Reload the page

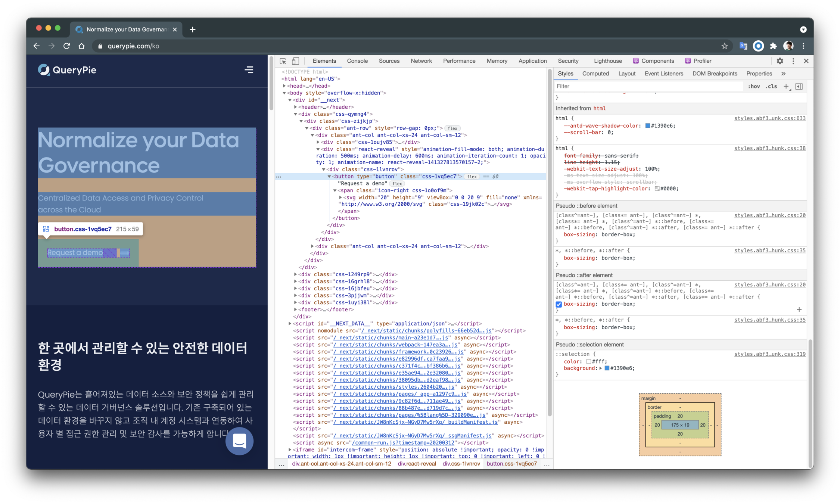click(67, 46)
